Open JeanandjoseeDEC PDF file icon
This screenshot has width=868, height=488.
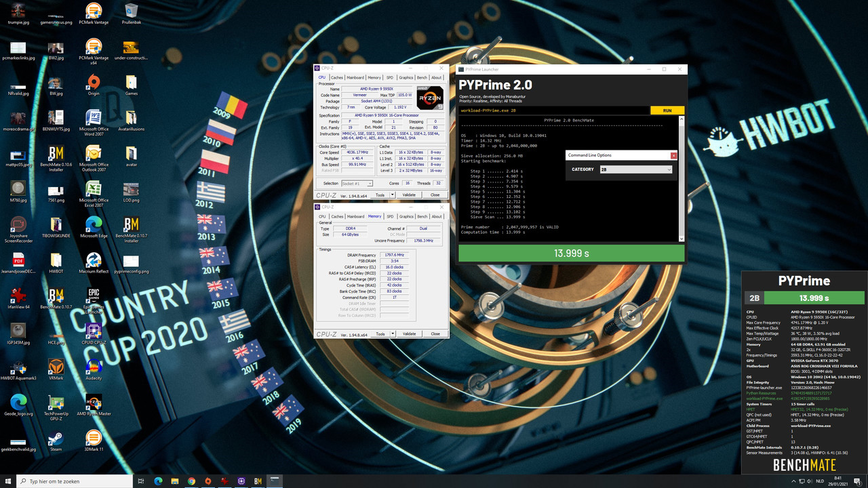18,263
